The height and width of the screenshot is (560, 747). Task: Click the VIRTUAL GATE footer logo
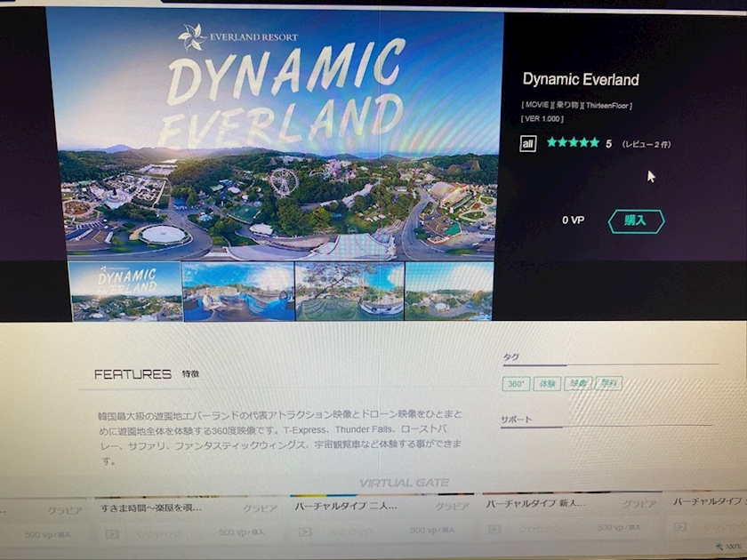tap(404, 484)
